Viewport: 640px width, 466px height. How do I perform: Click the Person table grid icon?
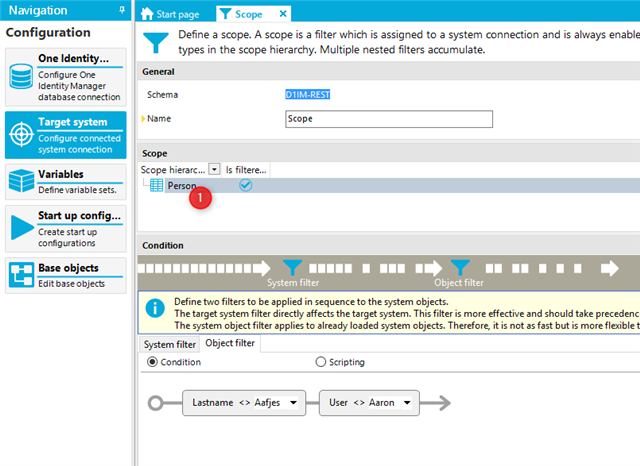point(156,185)
